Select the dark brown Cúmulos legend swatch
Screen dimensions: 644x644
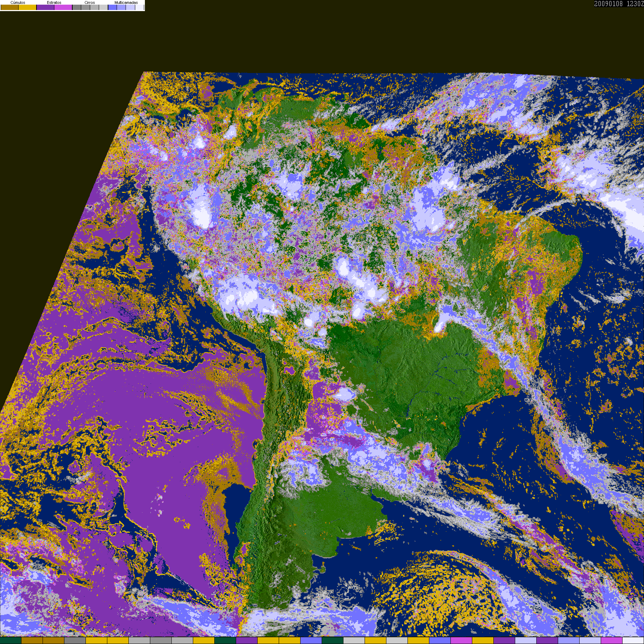[x=10, y=7]
